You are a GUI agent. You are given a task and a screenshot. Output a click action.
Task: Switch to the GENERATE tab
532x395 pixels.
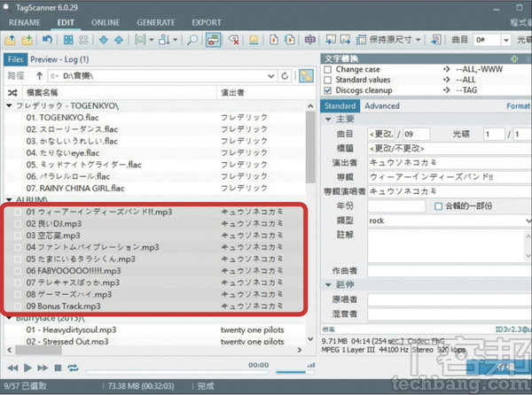(x=156, y=23)
